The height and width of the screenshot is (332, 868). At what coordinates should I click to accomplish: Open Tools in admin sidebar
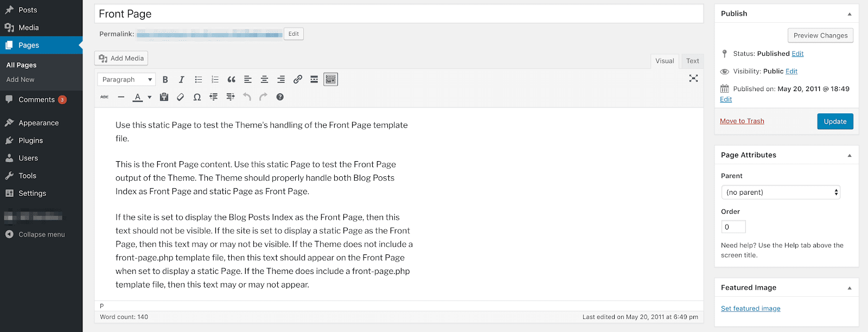[x=41, y=176]
